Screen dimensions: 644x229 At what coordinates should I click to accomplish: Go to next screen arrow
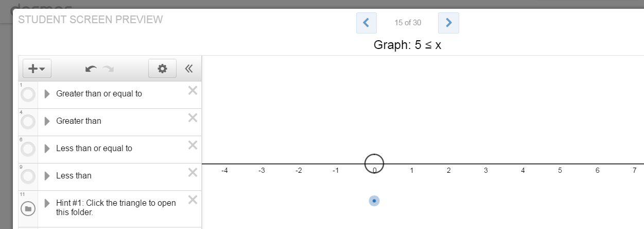tap(448, 23)
